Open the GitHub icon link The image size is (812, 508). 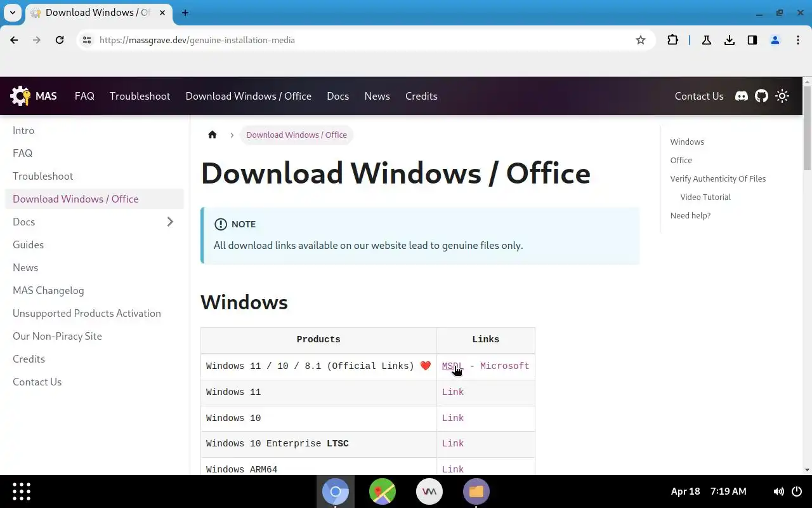pos(761,96)
